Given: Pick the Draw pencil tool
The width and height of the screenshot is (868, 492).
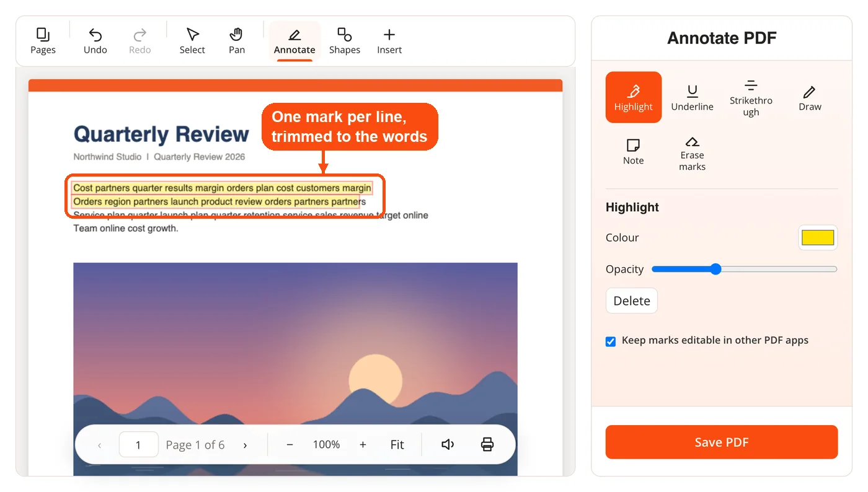Looking at the screenshot, I should [810, 97].
